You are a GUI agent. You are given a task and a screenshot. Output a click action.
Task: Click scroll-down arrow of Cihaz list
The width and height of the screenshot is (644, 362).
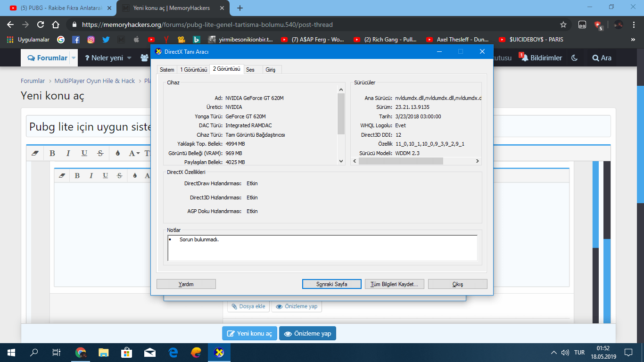341,161
